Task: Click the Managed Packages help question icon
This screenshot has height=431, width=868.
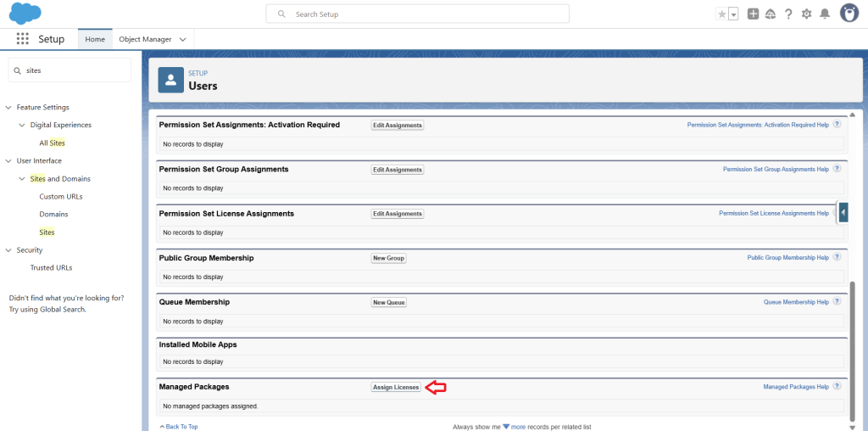Action: [837, 386]
